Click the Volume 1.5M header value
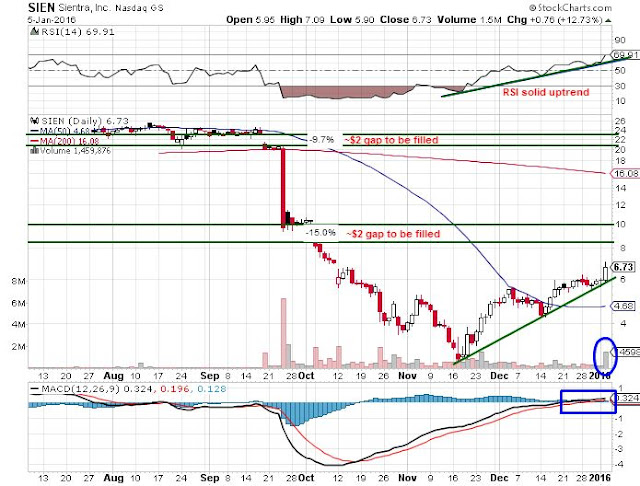640x486 pixels. click(469, 20)
